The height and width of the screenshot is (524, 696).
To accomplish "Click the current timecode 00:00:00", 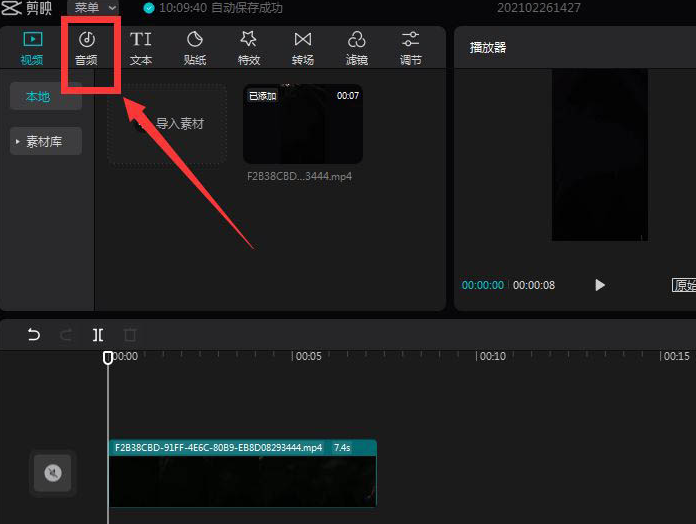I will (482, 285).
